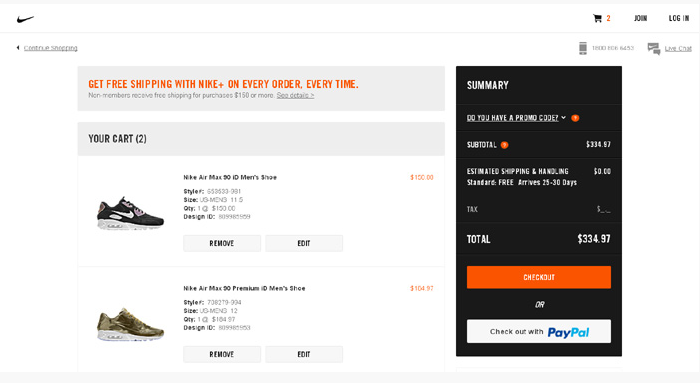Click the total amount $334.97

point(594,239)
